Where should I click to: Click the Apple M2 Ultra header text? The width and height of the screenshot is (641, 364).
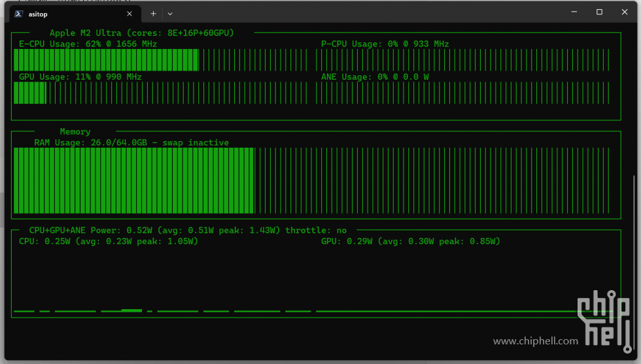(142, 33)
